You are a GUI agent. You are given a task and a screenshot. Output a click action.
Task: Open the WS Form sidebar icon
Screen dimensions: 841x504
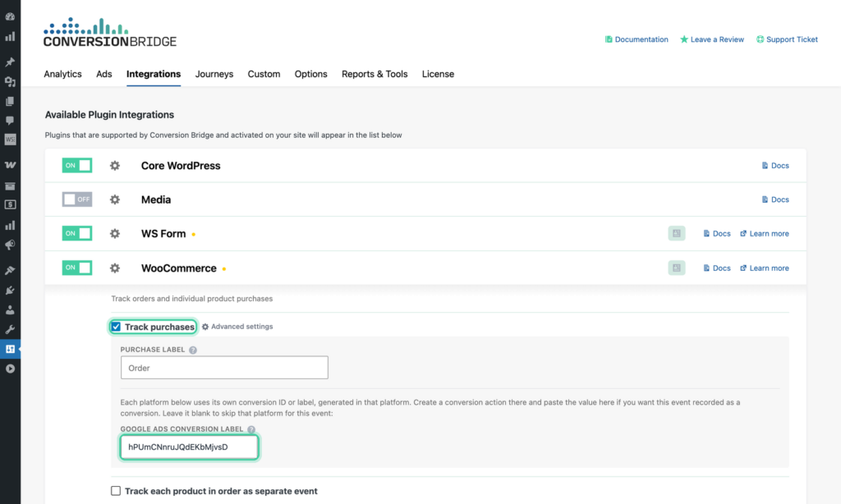click(10, 140)
